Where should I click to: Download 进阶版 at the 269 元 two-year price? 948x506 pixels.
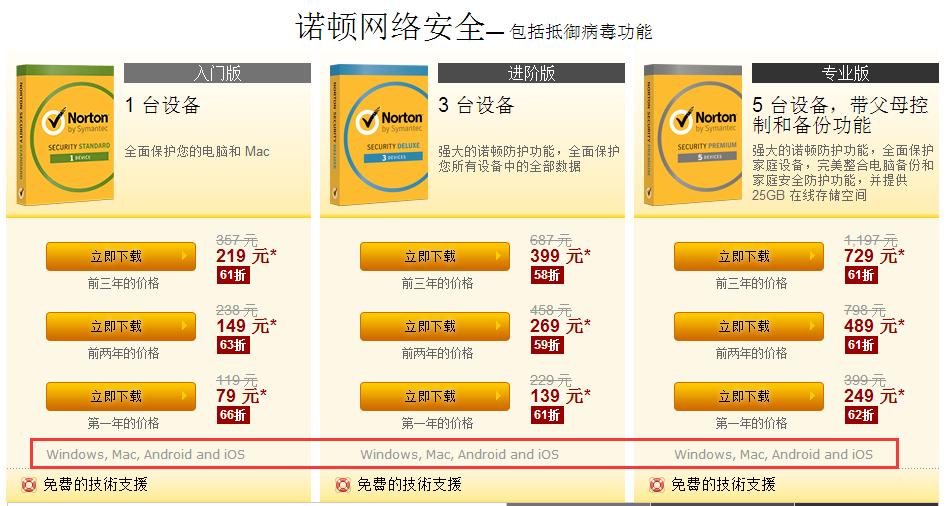435,326
